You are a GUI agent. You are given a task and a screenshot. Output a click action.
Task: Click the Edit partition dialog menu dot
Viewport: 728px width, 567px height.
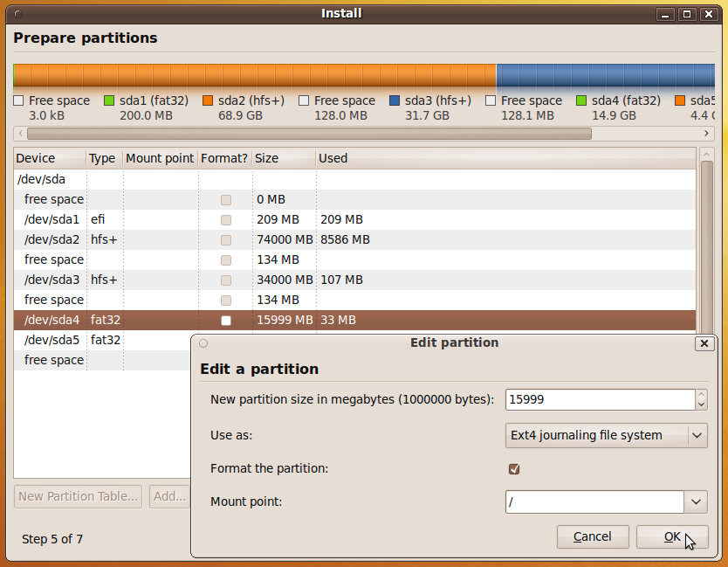(203, 343)
